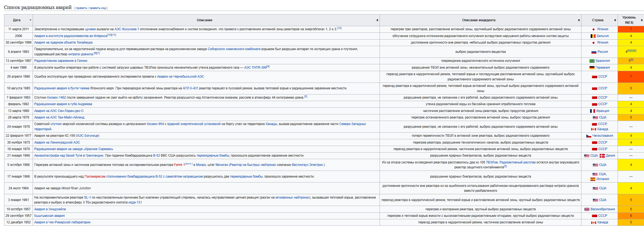Open the Бельгия country link
644x228 pixels.
603,36
